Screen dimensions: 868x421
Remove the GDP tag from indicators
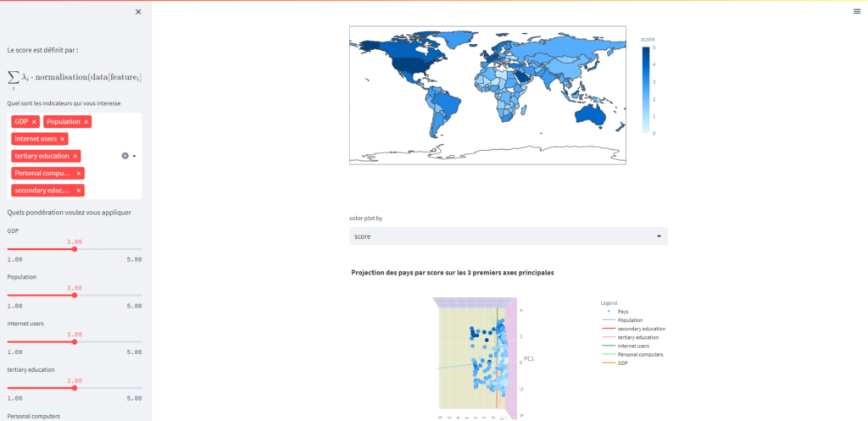click(34, 122)
